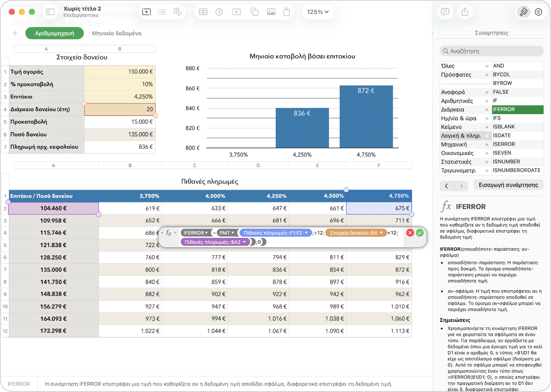Click cell 104.460 € in payments table

click(53, 208)
